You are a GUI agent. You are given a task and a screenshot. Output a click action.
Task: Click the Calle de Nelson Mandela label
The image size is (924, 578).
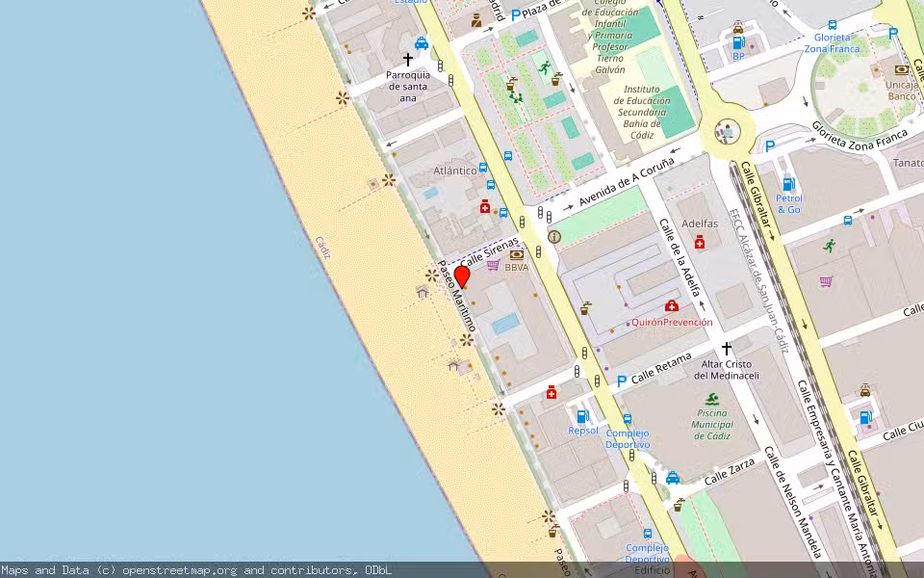[792, 502]
